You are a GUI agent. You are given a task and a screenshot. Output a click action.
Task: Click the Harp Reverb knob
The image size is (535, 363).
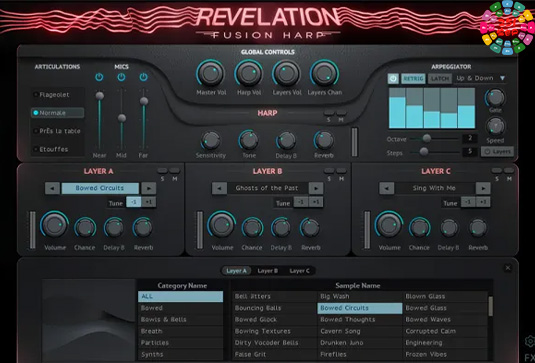[323, 140]
